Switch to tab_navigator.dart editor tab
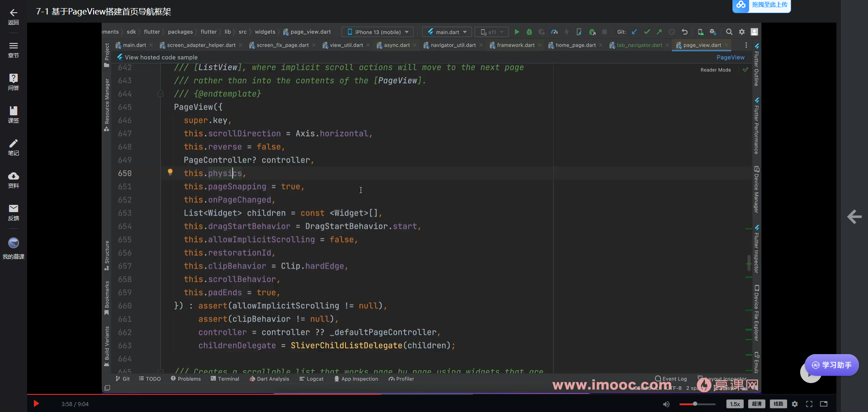The height and width of the screenshot is (412, 868). (x=639, y=45)
